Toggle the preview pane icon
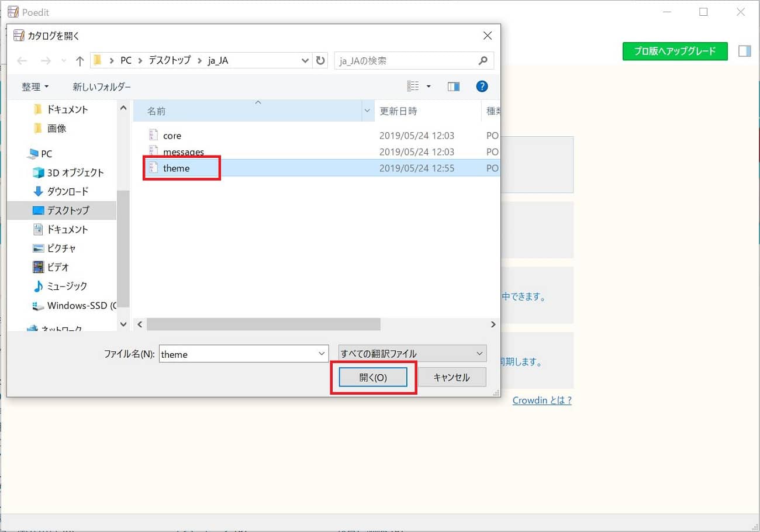The width and height of the screenshot is (760, 532). tap(454, 87)
